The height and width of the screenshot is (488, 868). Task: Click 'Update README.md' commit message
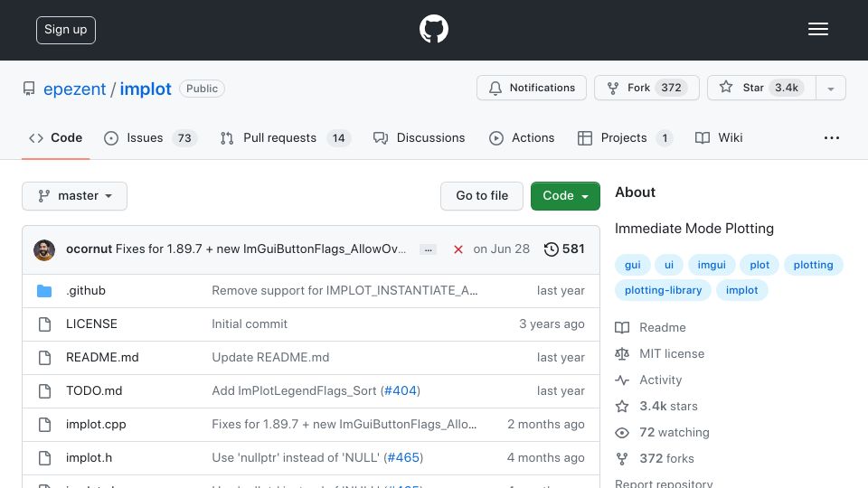pos(270,358)
